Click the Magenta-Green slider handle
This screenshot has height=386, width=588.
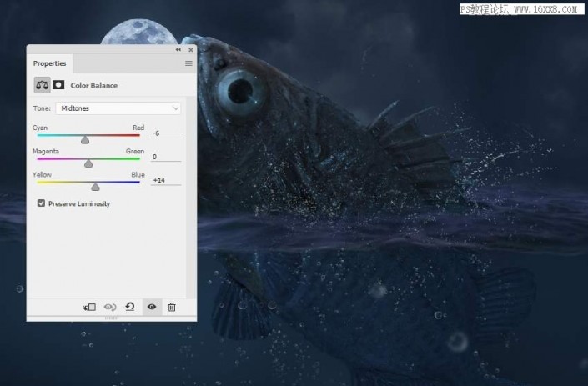pyautogui.click(x=88, y=163)
